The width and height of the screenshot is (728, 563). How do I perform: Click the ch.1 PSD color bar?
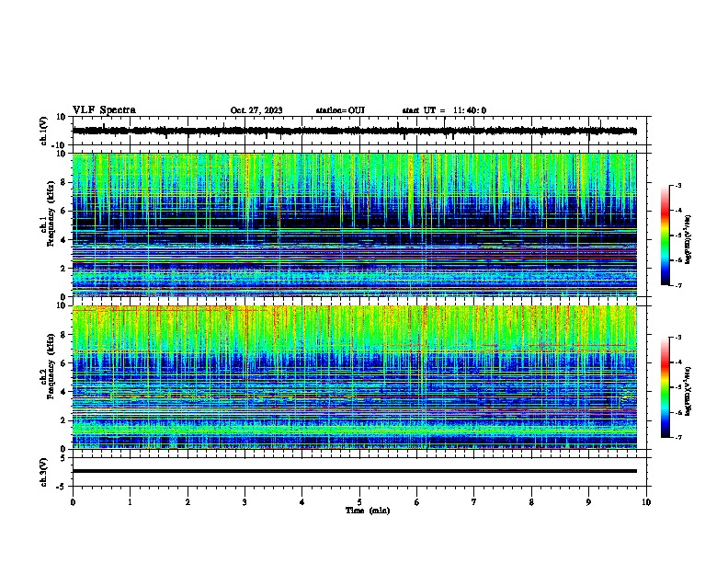[x=665, y=235]
